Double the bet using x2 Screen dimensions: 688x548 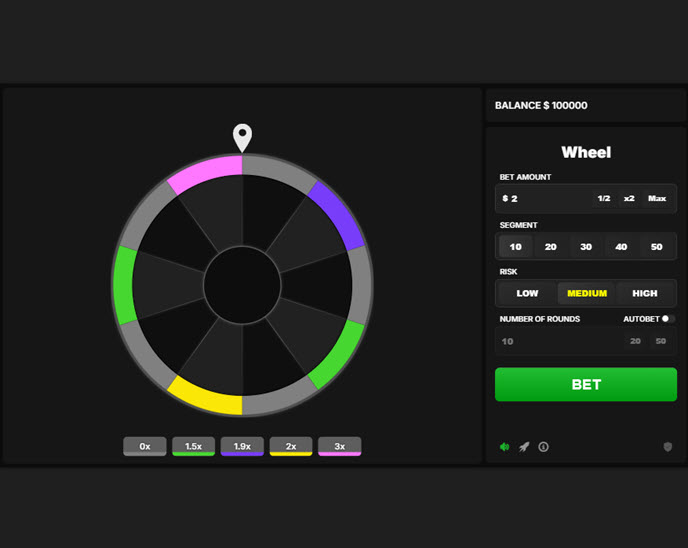[629, 199]
